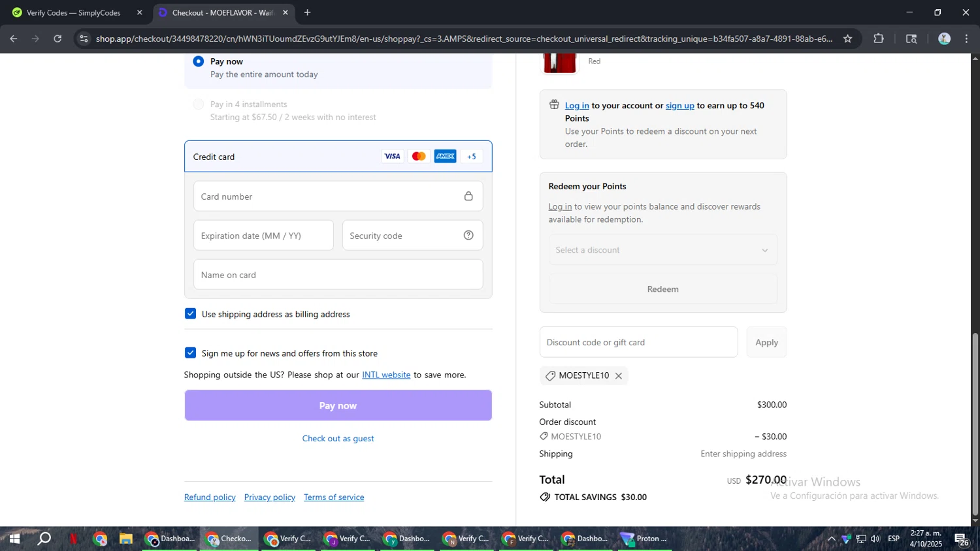View site information icon in address bar

83,39
